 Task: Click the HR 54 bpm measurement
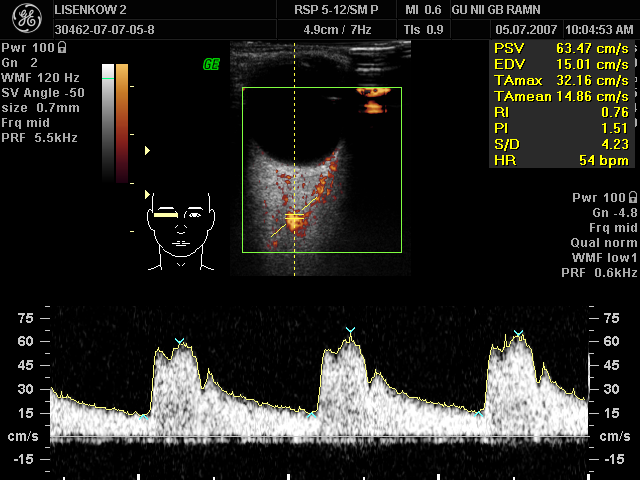561,160
